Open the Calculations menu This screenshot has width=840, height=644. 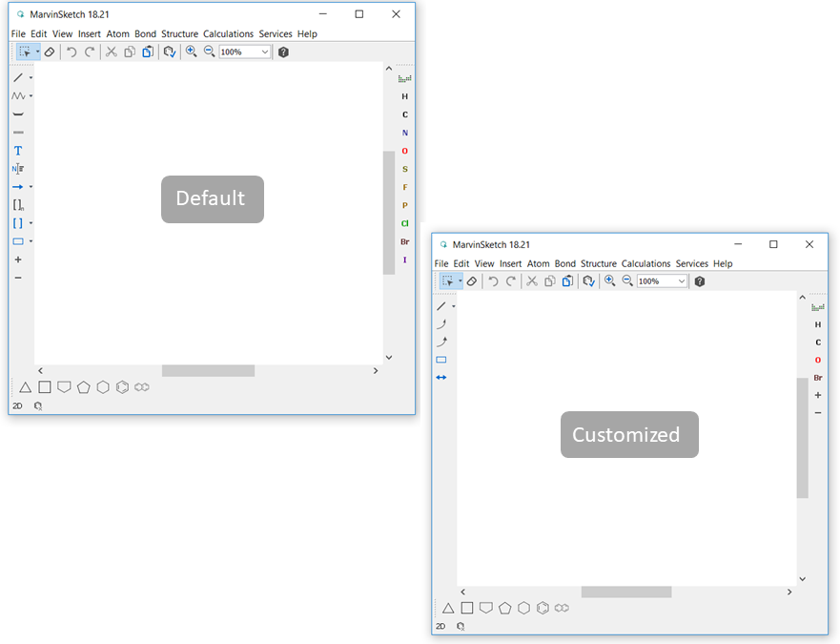click(x=228, y=33)
